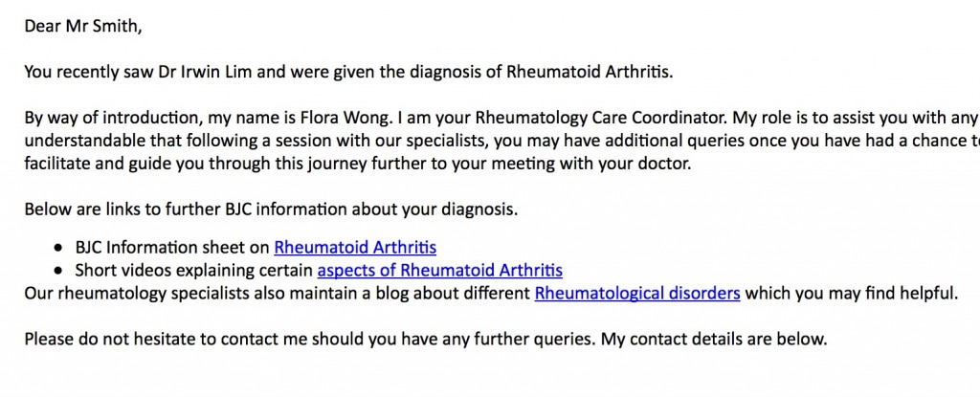Screen dimensions: 980x397
Task: Click the text Short videos explaining certain
Action: coord(193,271)
